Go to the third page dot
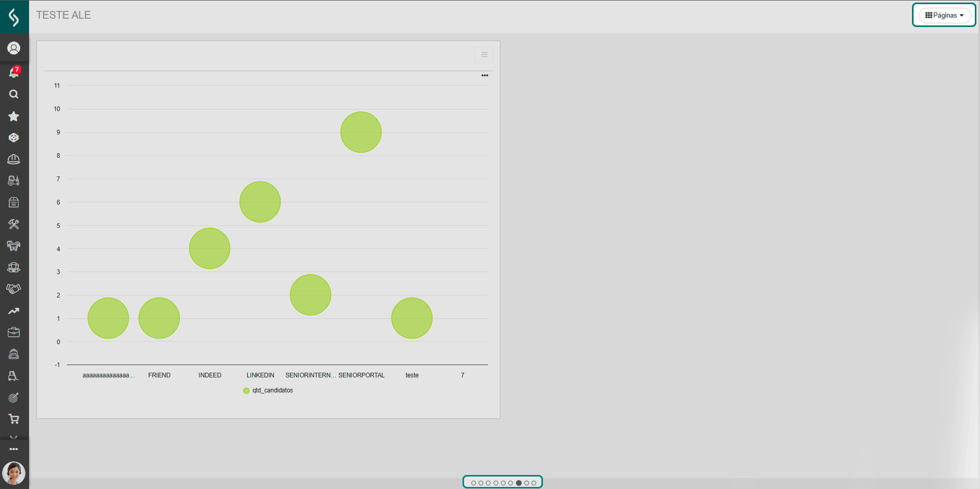980x489 pixels. [x=488, y=483]
